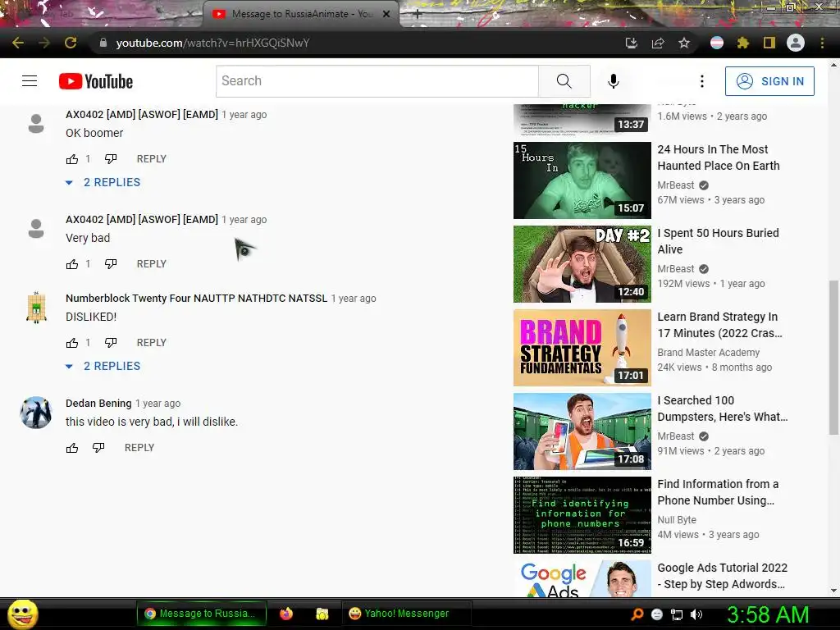This screenshot has height=630, width=840.
Task: Select 'Message to Russia...' taskbar item
Action: coord(202,614)
